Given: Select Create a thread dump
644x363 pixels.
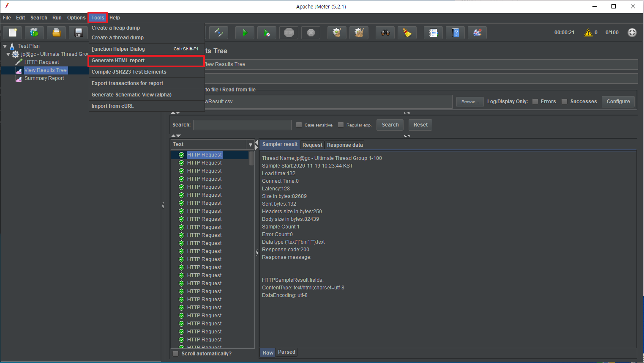Looking at the screenshot, I should 146,38.
